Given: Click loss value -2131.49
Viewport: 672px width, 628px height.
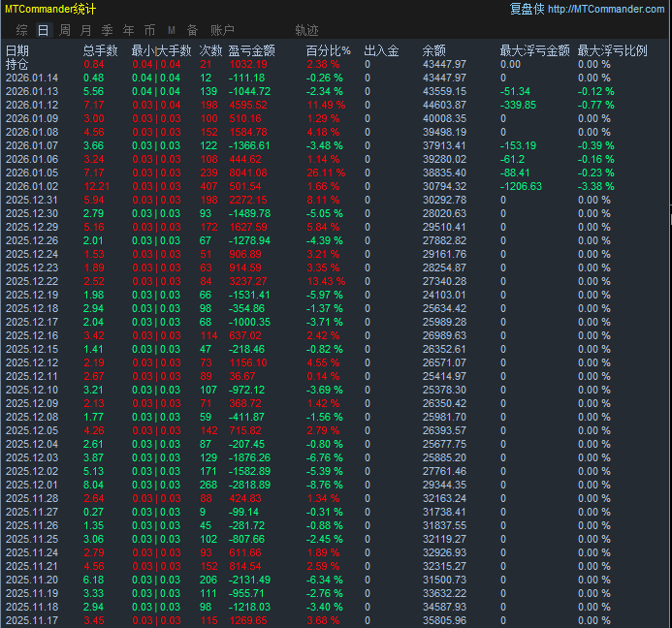Looking at the screenshot, I should click(249, 580).
